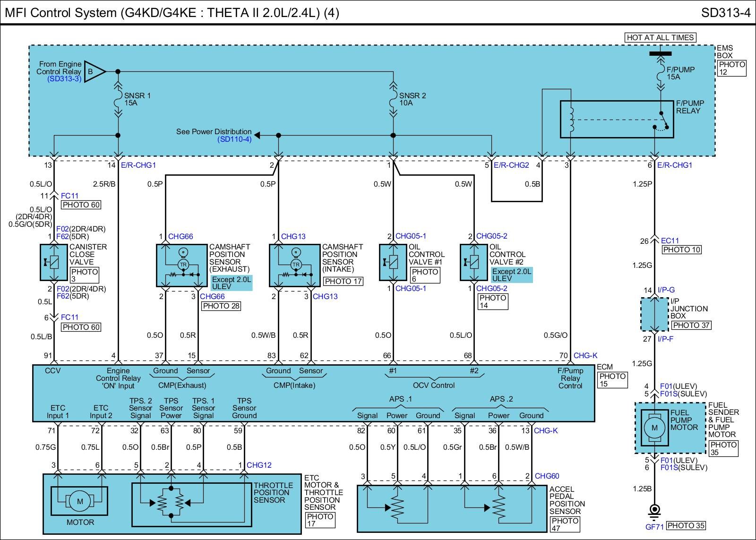Click the SNSR 2 10A fuse symbol
756x540 pixels.
(393, 99)
